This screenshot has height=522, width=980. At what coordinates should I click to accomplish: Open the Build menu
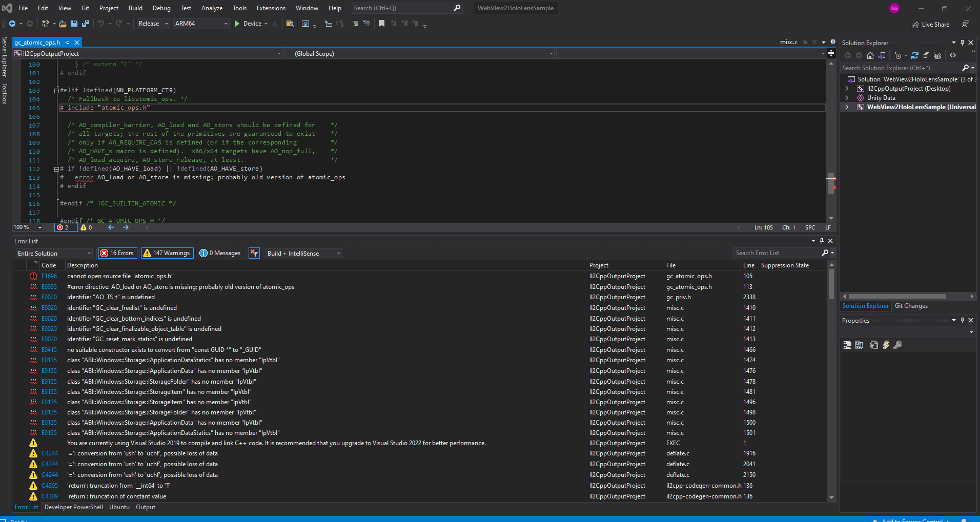coord(135,8)
